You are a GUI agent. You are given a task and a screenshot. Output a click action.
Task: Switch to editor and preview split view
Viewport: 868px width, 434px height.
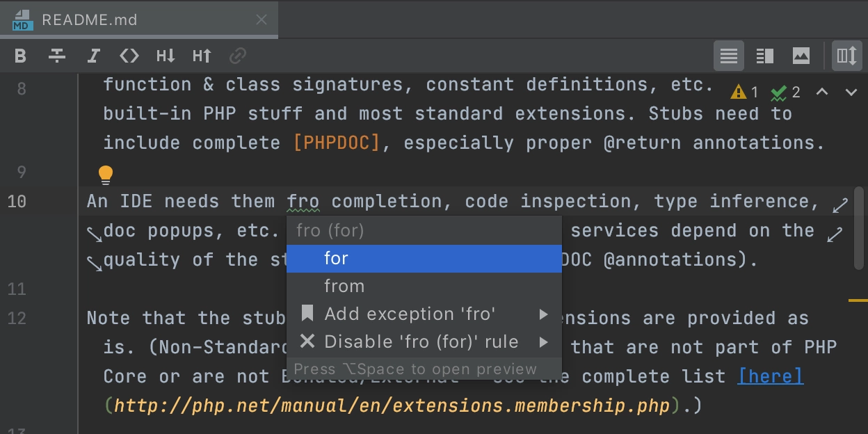(x=765, y=56)
